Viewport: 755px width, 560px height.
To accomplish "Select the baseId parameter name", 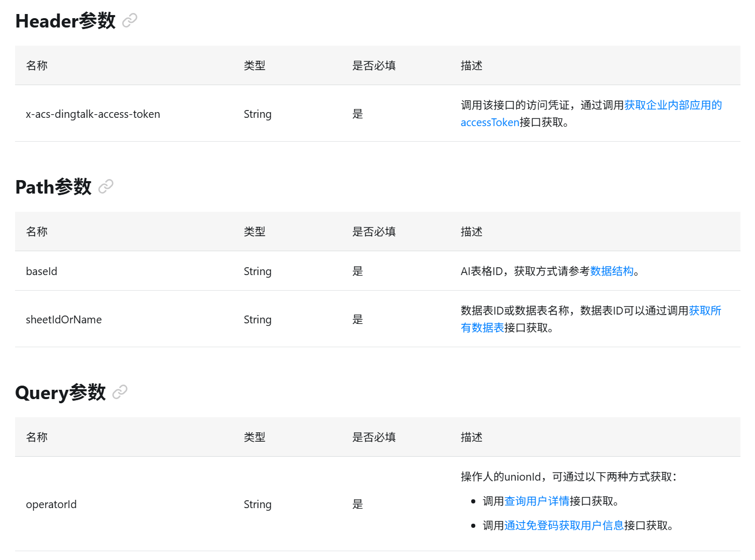I will point(42,271).
